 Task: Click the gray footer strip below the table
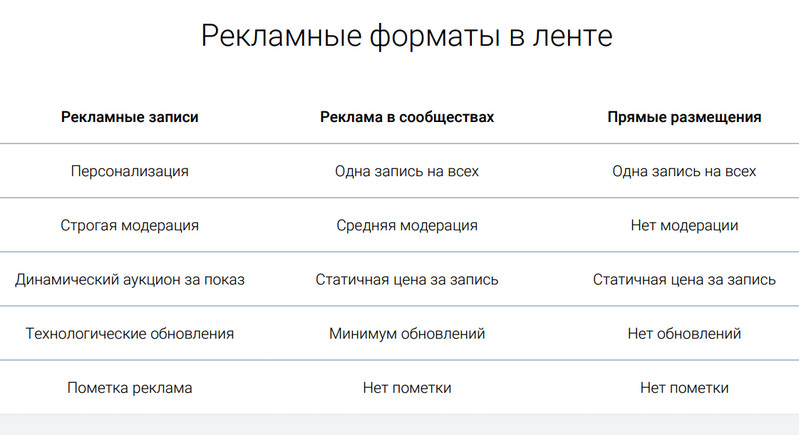click(400, 424)
